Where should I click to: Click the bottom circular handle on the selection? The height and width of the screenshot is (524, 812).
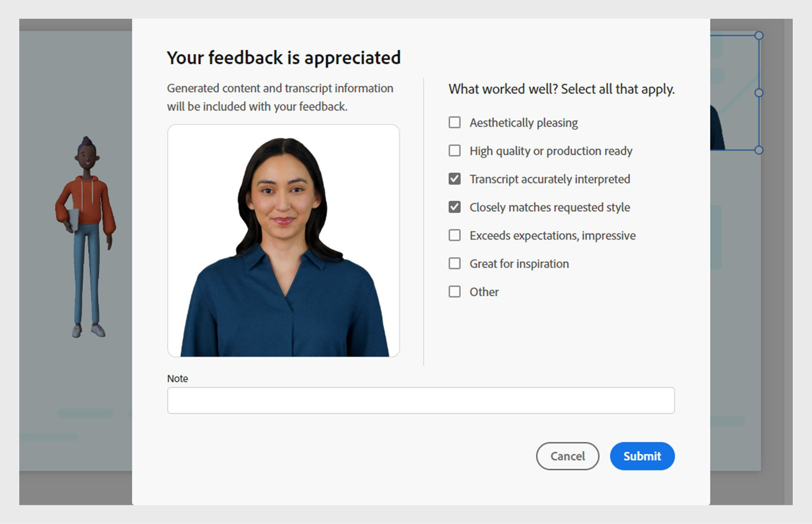pyautogui.click(x=759, y=149)
